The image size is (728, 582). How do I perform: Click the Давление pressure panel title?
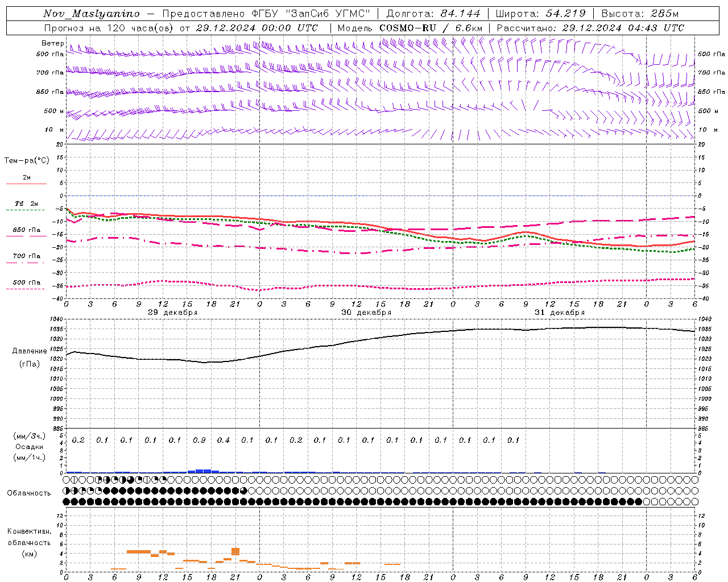click(x=30, y=351)
